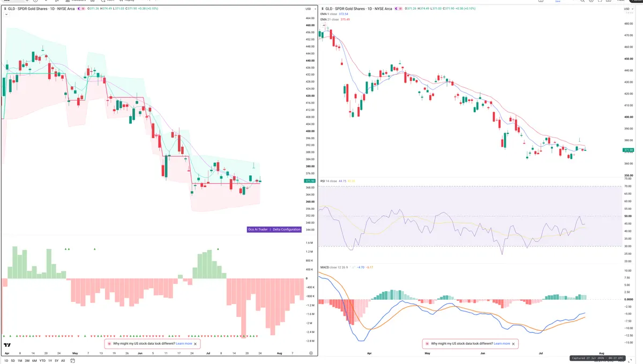Click the 371.90 price label on right chart

click(629, 150)
